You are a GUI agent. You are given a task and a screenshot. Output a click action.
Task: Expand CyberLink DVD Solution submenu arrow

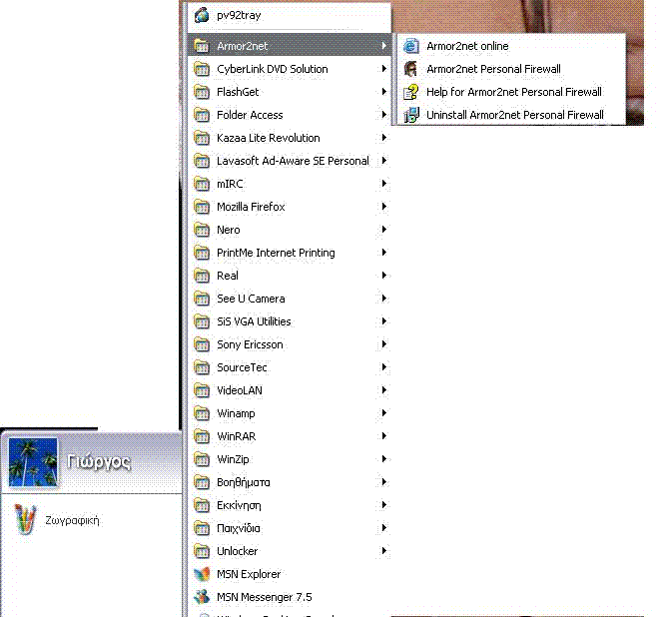coord(384,69)
